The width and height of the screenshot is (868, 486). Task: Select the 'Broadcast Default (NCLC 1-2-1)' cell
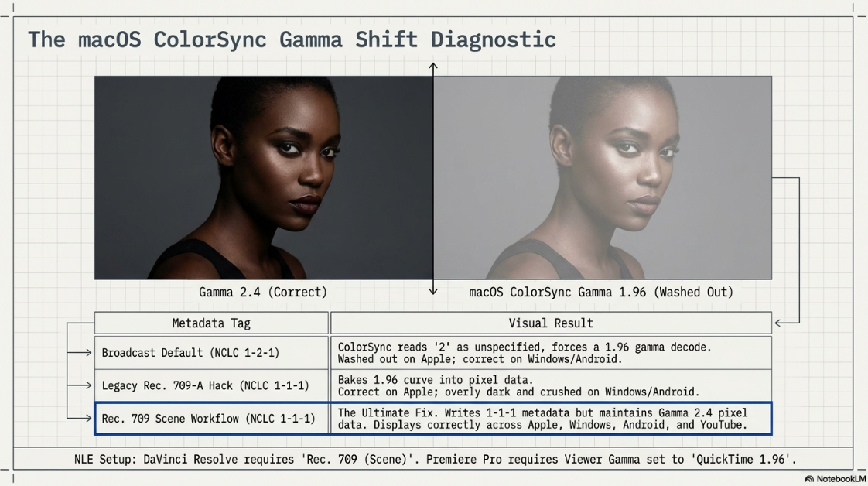click(x=211, y=353)
